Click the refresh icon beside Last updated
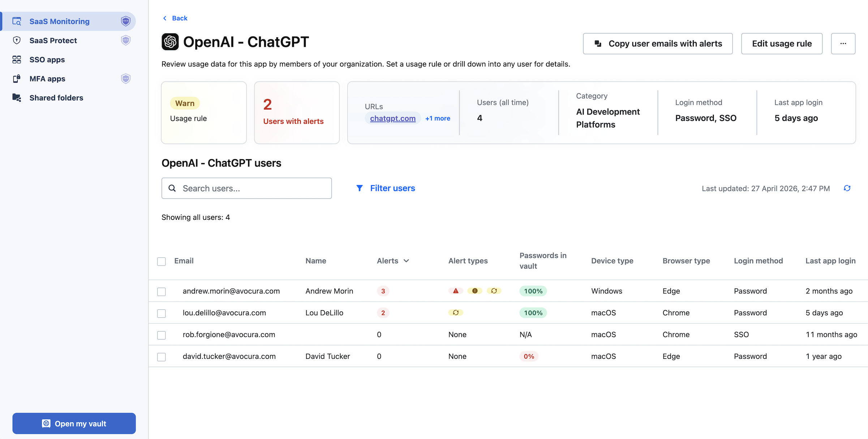Screen dimensions: 868x439 [x=847, y=188]
